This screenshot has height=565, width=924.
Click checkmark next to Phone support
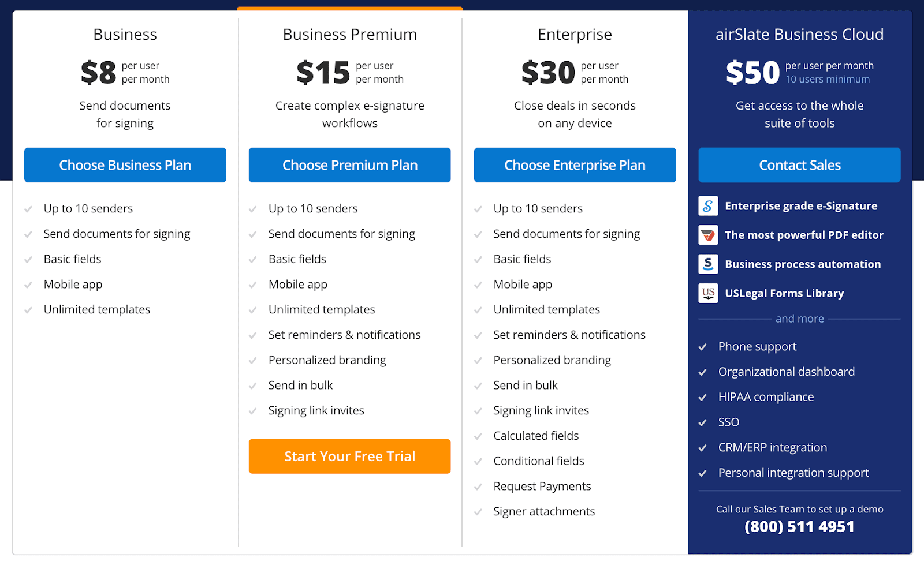(703, 347)
